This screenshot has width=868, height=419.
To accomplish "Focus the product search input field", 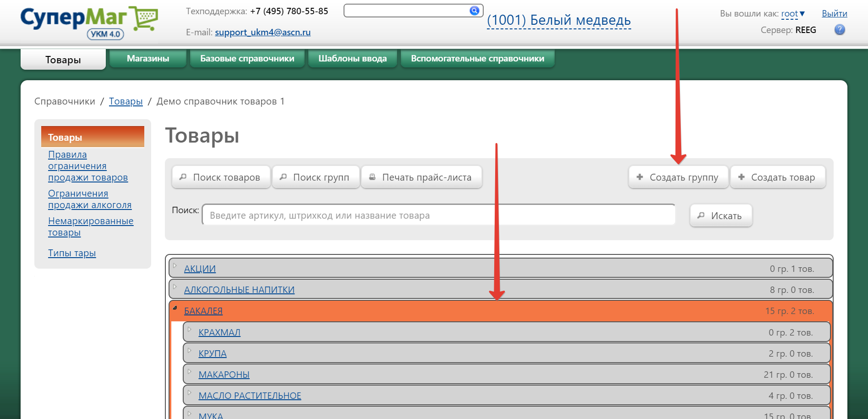I will (438, 215).
